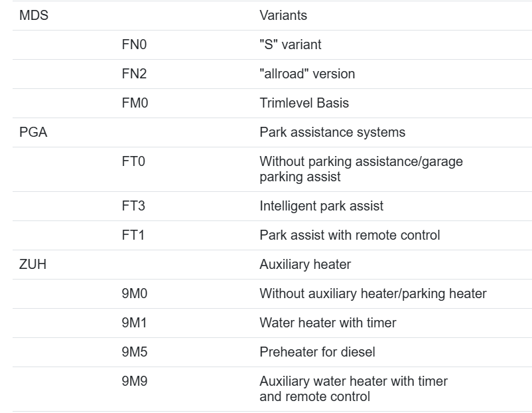Click 'Auxiliary heater' group description

click(305, 264)
